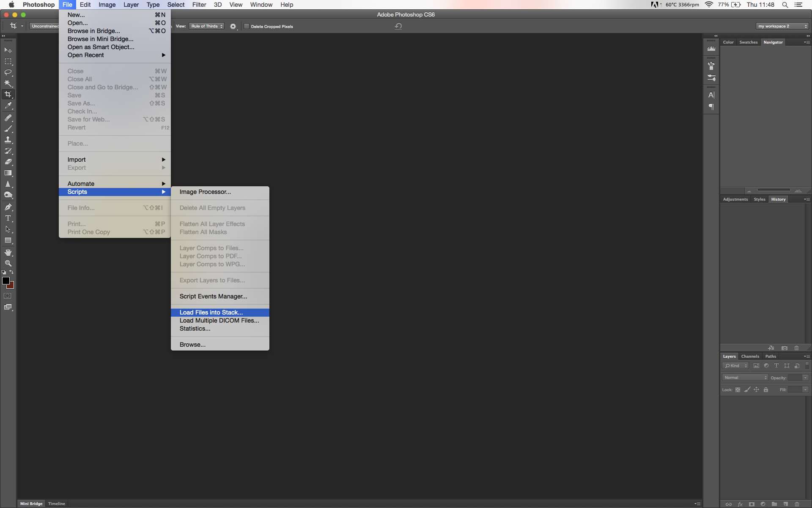Open the Fill slider dropdown arrow
812x508 pixels.
[805, 390]
